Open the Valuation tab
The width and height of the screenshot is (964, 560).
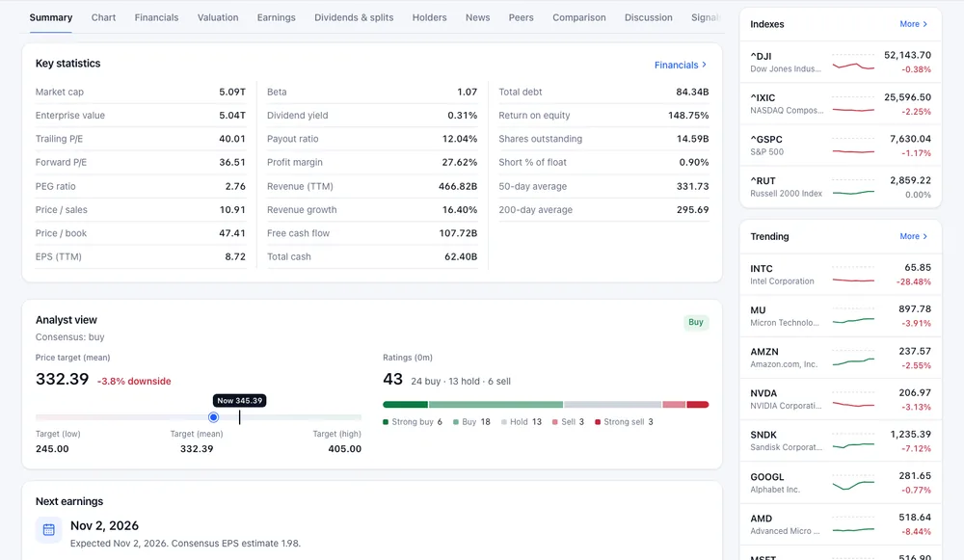pos(218,17)
